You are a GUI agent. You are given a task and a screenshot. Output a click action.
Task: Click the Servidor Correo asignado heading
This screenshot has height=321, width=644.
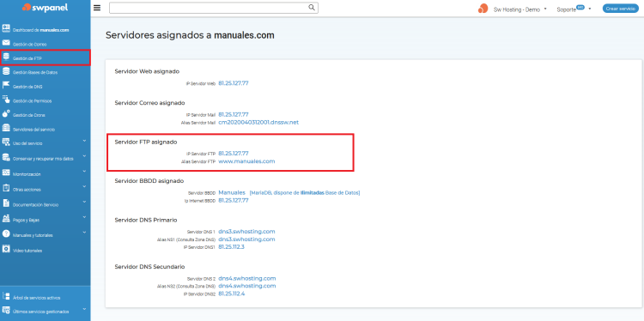pos(149,103)
